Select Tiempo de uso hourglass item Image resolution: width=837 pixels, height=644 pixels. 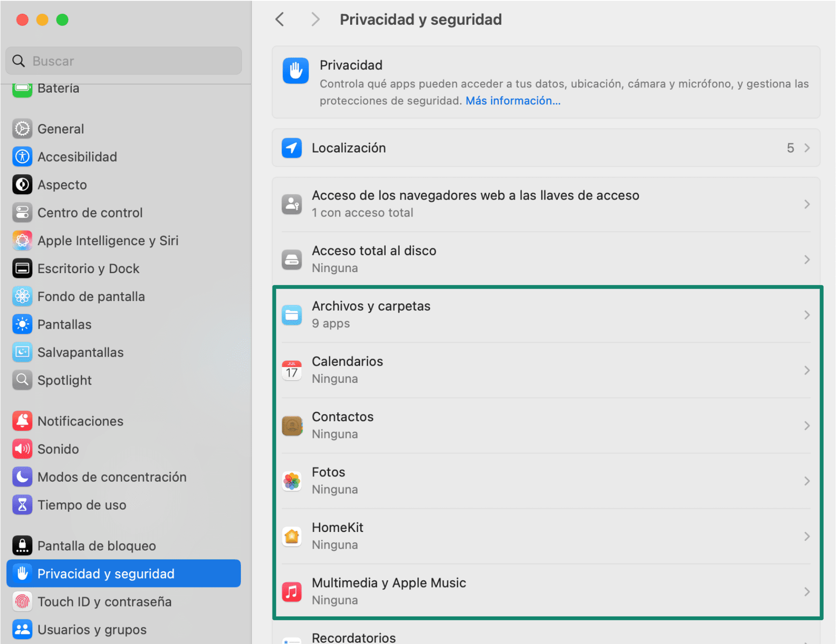click(x=82, y=505)
